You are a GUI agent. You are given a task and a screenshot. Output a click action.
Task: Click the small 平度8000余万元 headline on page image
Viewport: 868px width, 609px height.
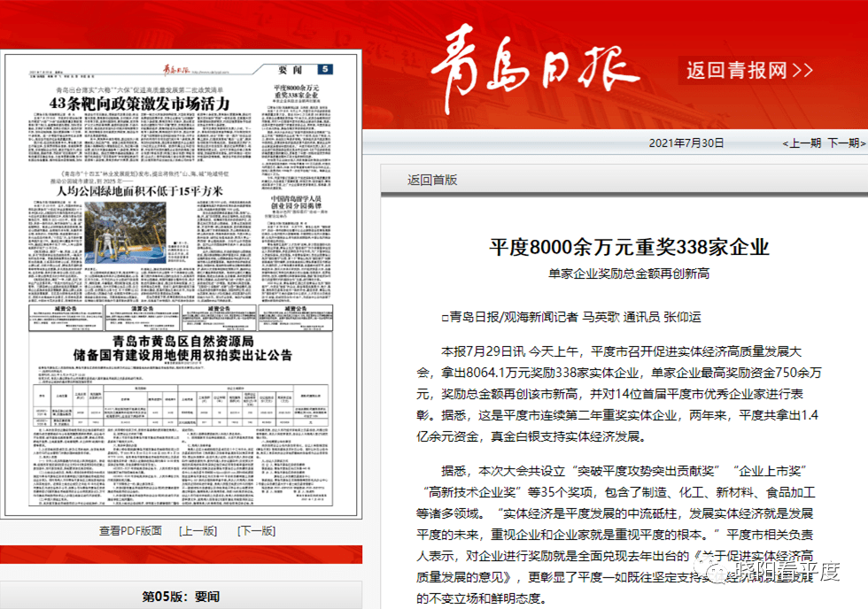tap(297, 91)
